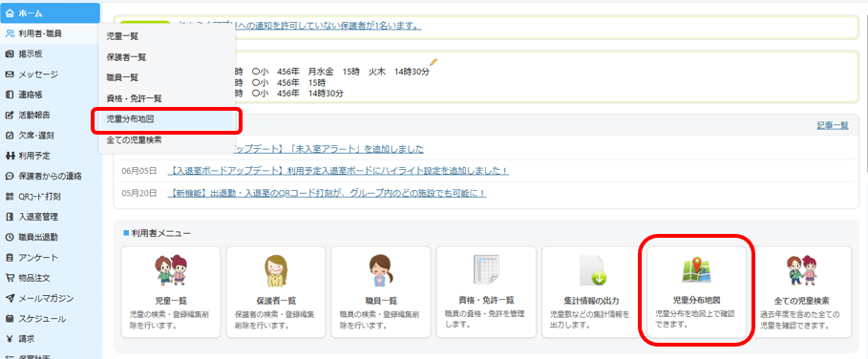Open the 記事一覧 link
The image size is (868, 359).
pyautogui.click(x=833, y=126)
